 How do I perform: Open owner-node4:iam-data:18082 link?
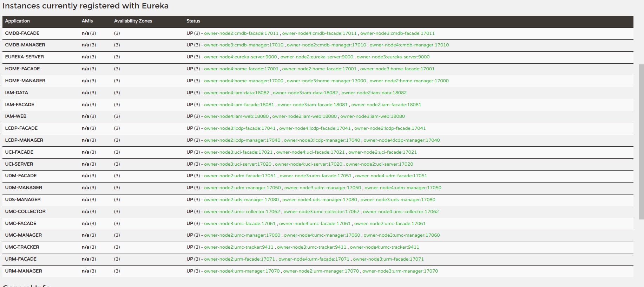(237, 93)
